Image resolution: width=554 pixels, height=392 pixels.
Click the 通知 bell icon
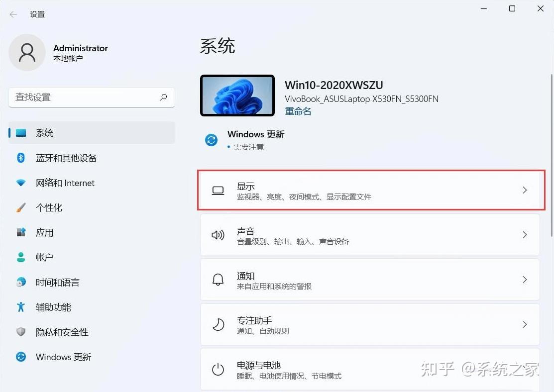coord(218,280)
